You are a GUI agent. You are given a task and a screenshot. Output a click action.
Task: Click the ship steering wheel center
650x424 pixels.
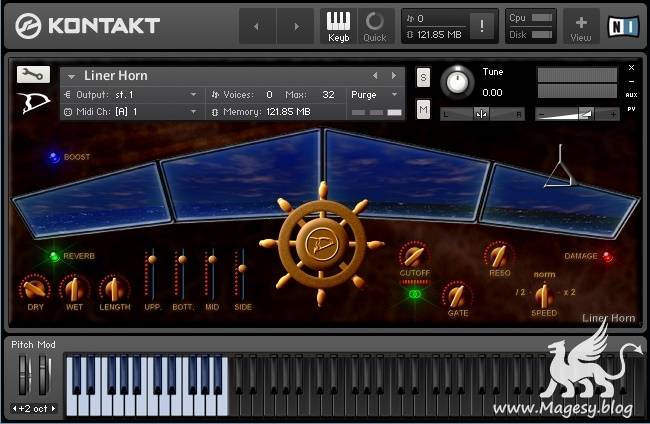(322, 244)
